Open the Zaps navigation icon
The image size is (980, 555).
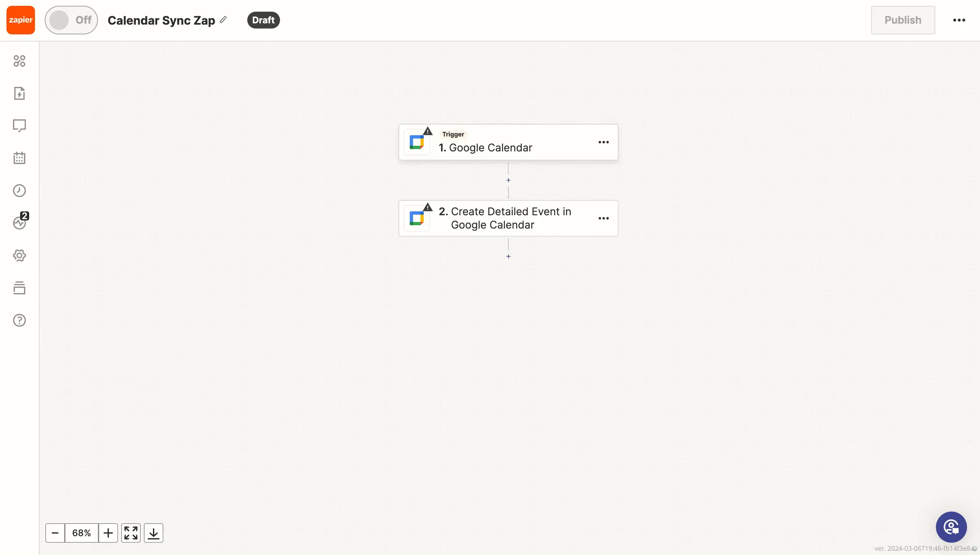tap(19, 94)
